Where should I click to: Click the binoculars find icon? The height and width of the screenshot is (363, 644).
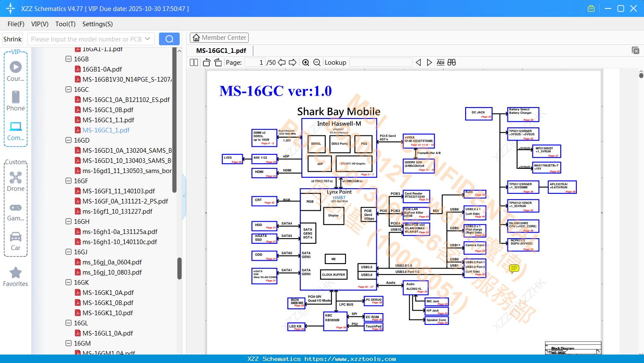[x=452, y=63]
